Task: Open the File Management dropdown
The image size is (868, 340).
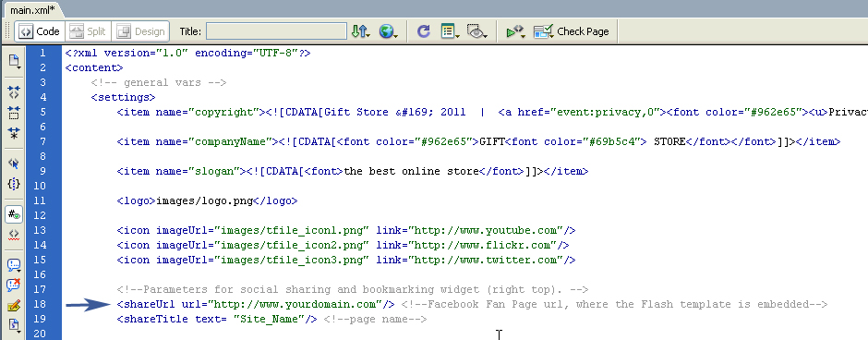Action: coord(360,31)
